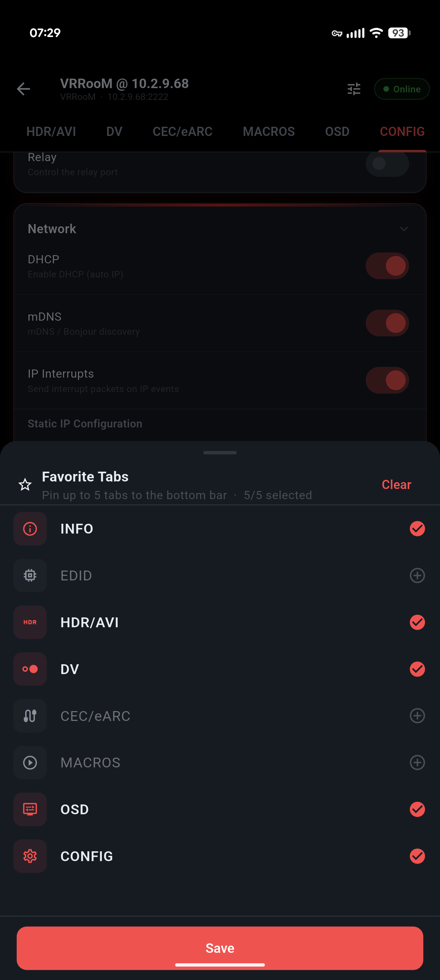Image resolution: width=440 pixels, height=980 pixels.
Task: Clear all favorite tab selections
Action: tap(396, 484)
